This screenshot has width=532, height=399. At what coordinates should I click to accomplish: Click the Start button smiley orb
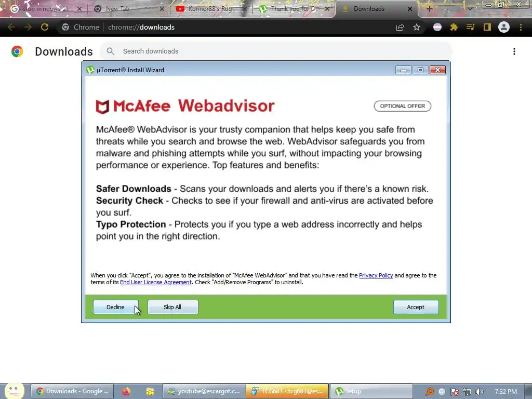click(14, 391)
